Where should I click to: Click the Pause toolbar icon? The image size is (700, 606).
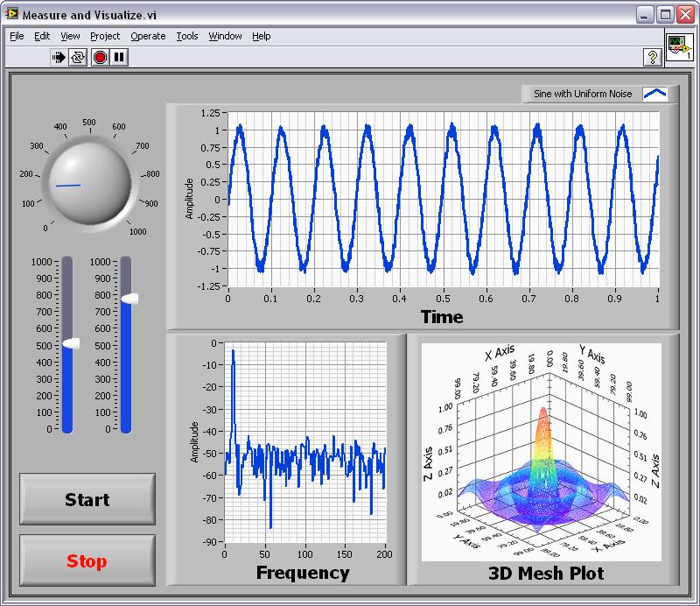(x=120, y=57)
